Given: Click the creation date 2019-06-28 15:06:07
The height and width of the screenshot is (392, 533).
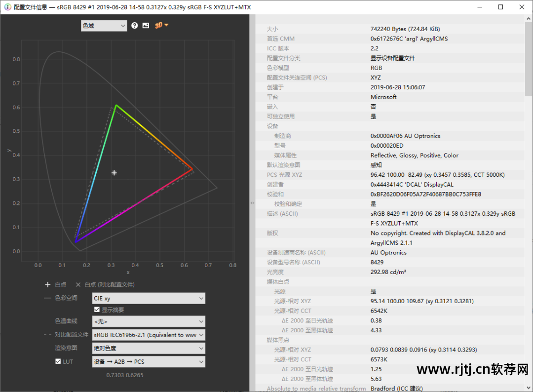Looking at the screenshot, I should point(398,87).
